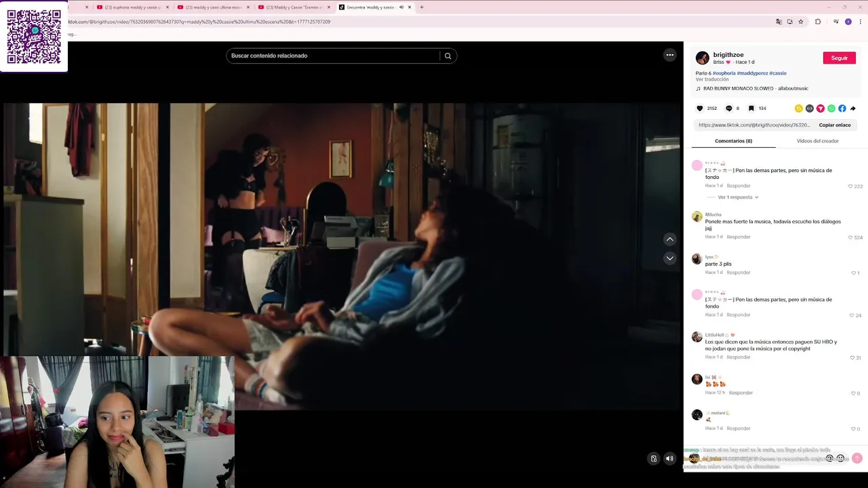Open browser extensions puzzle icon
Image resolution: width=868 pixels, height=488 pixels.
point(818,22)
